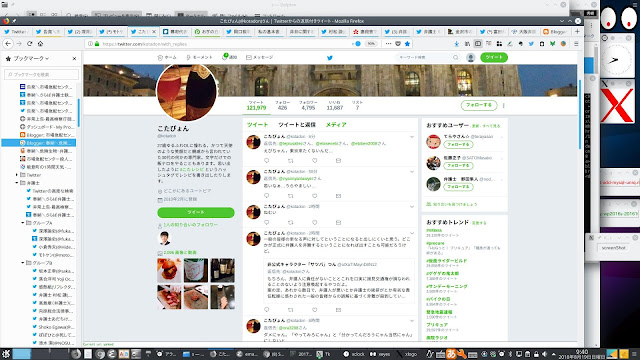The image size is (640, 360).
Task: Click the xclock item in the taskbar
Action: point(354,354)
